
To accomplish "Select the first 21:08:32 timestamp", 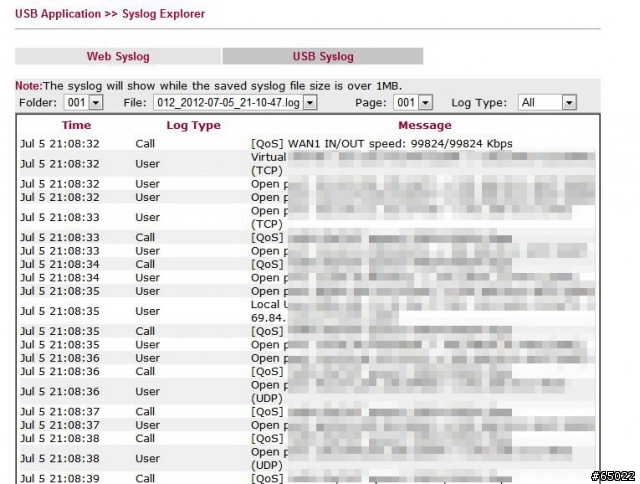I will tap(60, 144).
